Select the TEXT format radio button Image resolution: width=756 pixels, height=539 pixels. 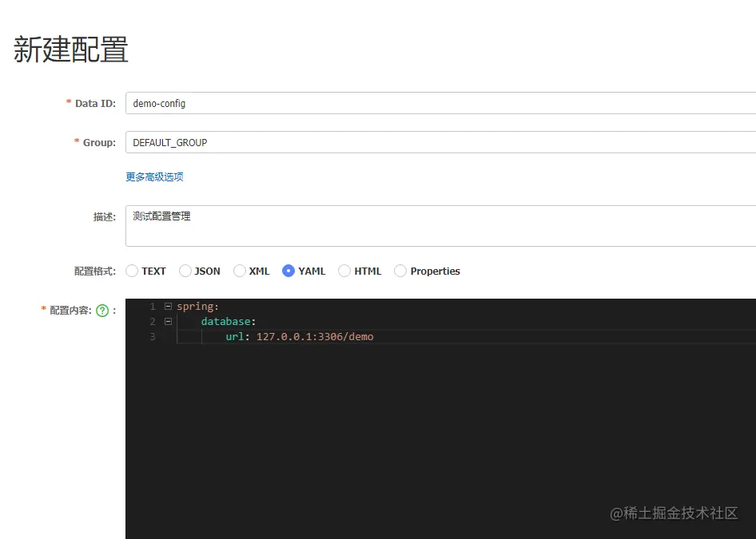[132, 271]
